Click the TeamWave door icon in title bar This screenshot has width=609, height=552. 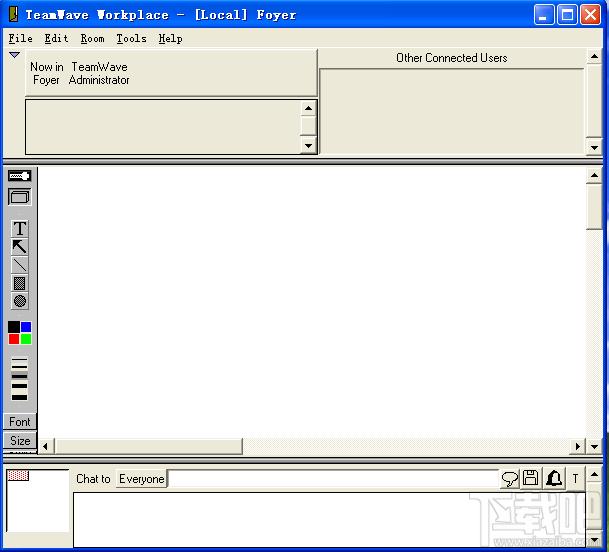pos(14,14)
